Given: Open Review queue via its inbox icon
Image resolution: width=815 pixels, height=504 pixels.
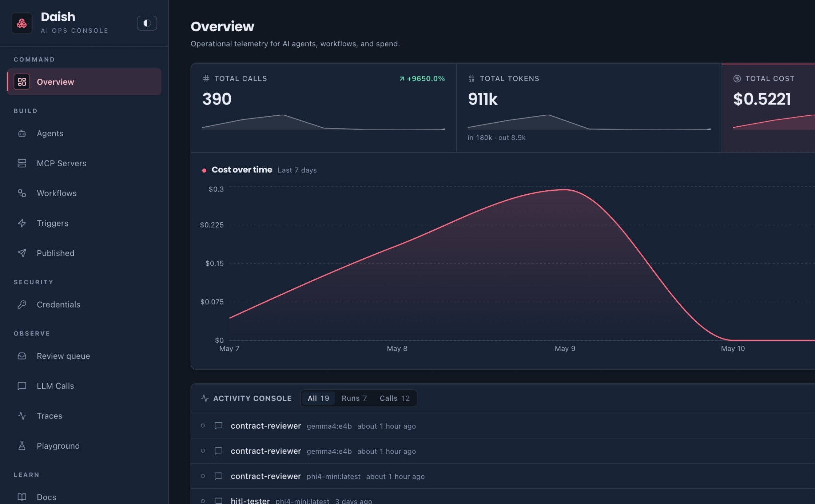Looking at the screenshot, I should point(22,356).
